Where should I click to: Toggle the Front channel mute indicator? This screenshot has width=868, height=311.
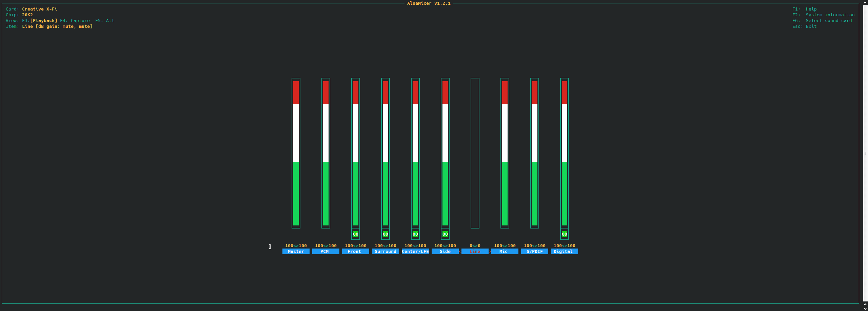355,234
